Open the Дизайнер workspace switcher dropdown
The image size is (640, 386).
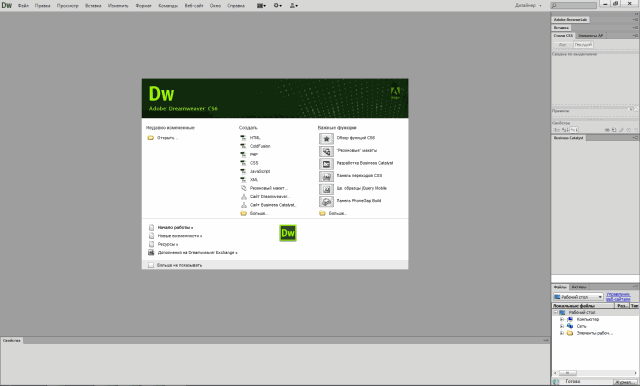[528, 6]
